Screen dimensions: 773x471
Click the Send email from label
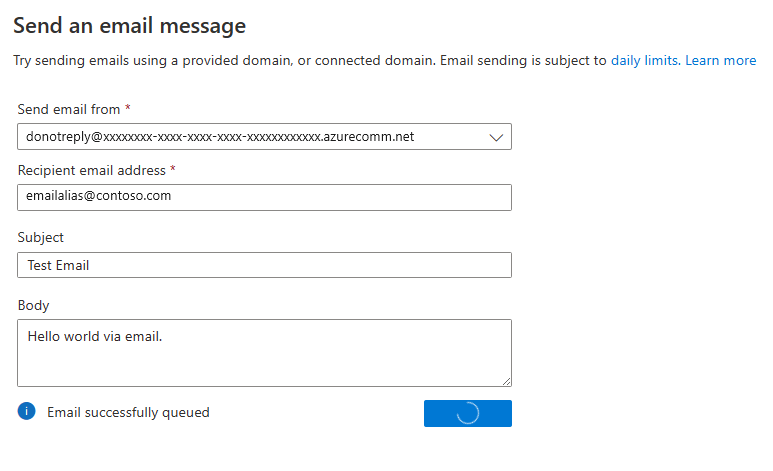(x=69, y=109)
